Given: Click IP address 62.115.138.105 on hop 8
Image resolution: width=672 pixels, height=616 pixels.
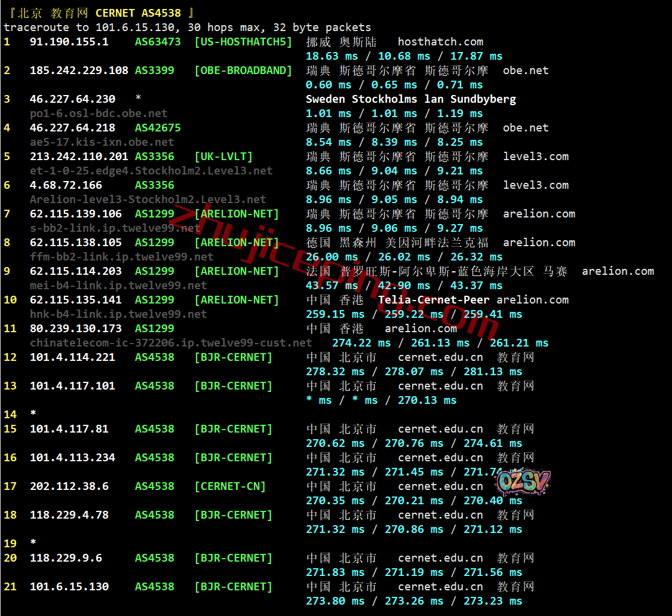Looking at the screenshot, I should 76,243.
